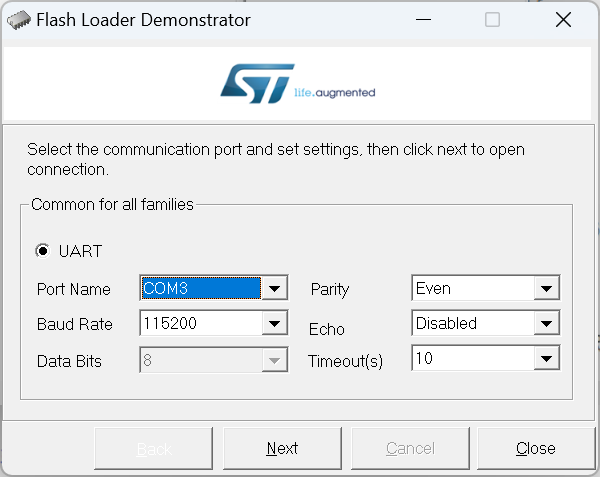
Task: Expand the Timeout(s) dropdown arrow
Action: click(x=546, y=359)
